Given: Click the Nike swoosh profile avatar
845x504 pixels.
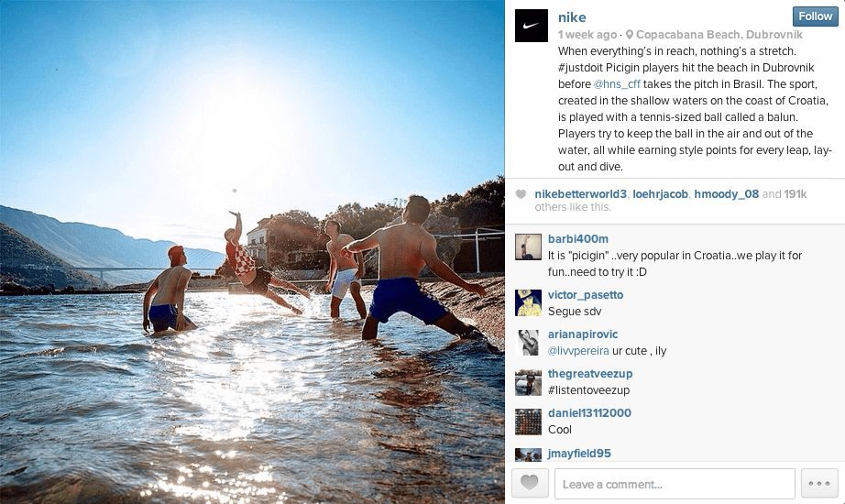Looking at the screenshot, I should pyautogui.click(x=532, y=26).
